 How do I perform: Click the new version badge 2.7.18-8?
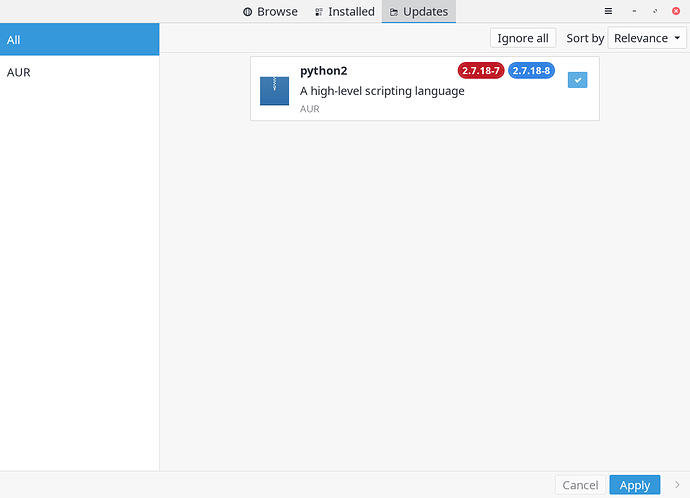(x=531, y=70)
